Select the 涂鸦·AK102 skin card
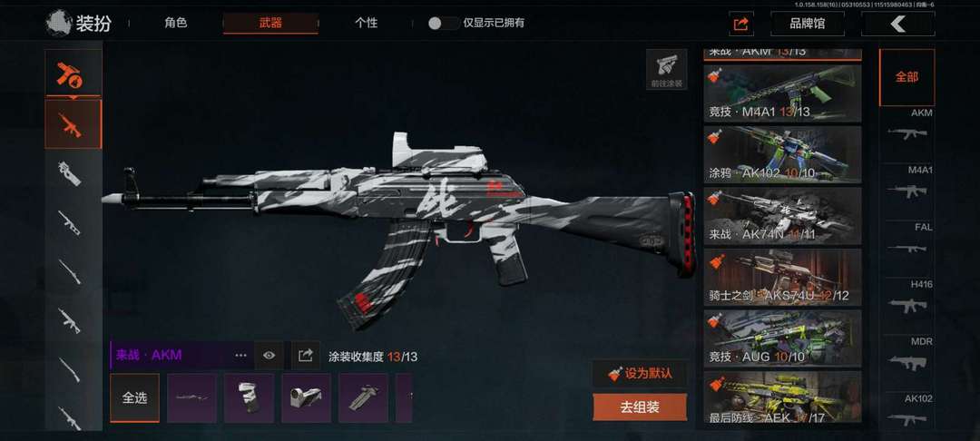This screenshot has height=441, width=980. pos(782,154)
